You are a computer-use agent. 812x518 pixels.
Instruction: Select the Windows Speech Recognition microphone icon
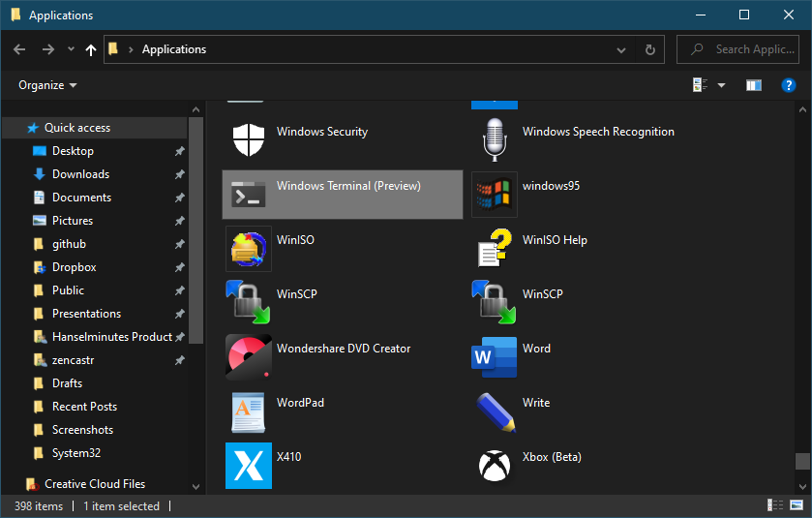pyautogui.click(x=494, y=139)
